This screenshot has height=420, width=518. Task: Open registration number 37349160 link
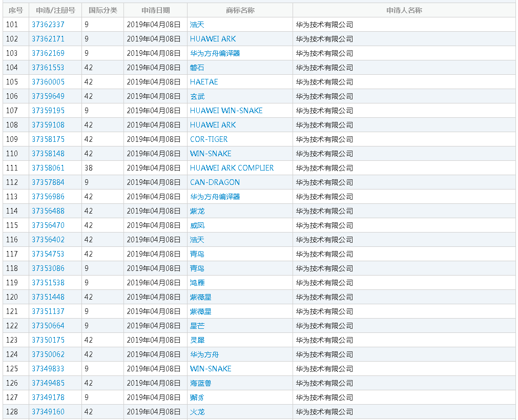[x=48, y=412]
